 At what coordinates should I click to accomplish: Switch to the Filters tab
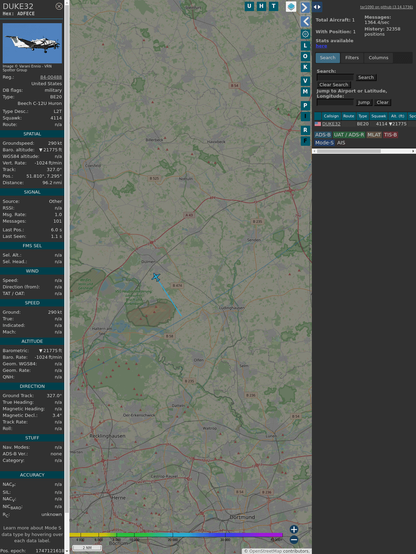[x=352, y=58]
